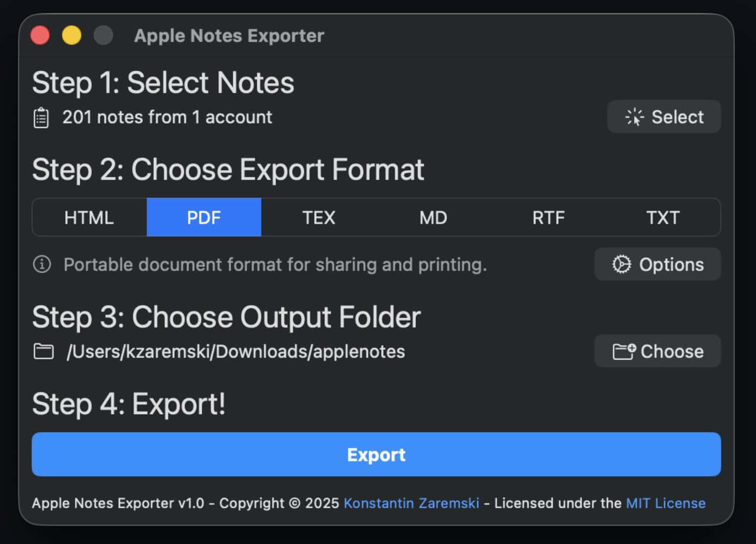Close the Apple Notes Exporter window
Viewport: 756px width, 544px height.
[x=40, y=36]
